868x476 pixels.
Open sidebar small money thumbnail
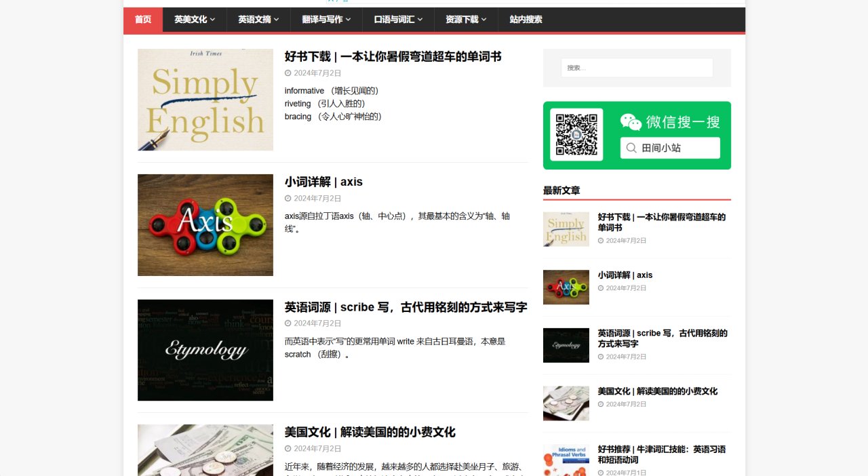click(x=566, y=403)
